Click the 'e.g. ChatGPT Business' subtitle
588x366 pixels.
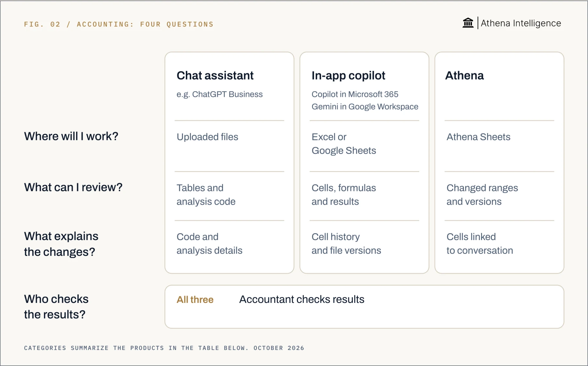pos(220,94)
